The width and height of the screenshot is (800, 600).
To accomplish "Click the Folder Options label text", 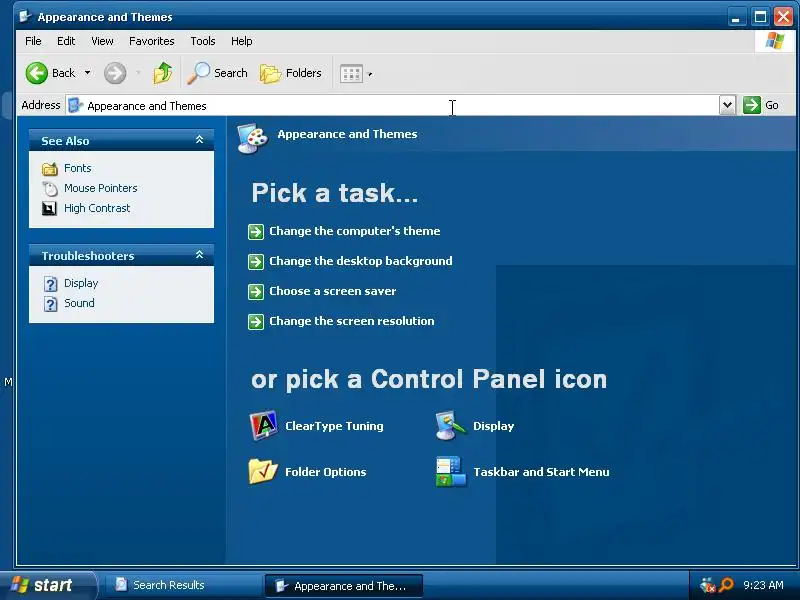I will (x=326, y=472).
